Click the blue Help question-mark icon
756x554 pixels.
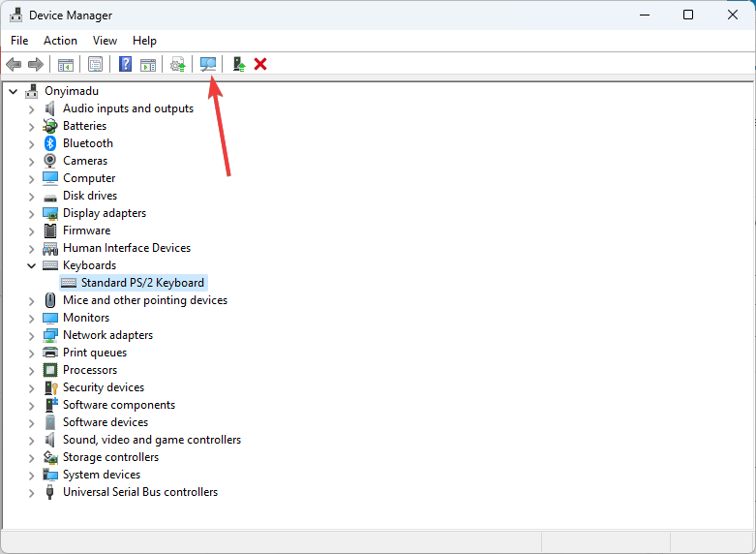(x=126, y=64)
